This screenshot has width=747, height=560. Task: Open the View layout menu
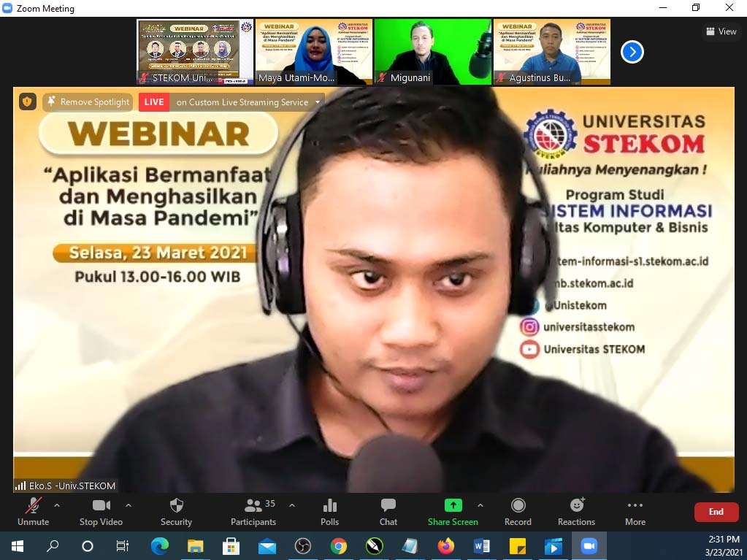pyautogui.click(x=721, y=31)
